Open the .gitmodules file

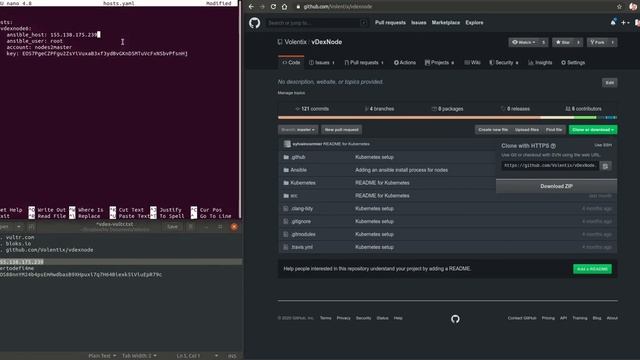303,234
